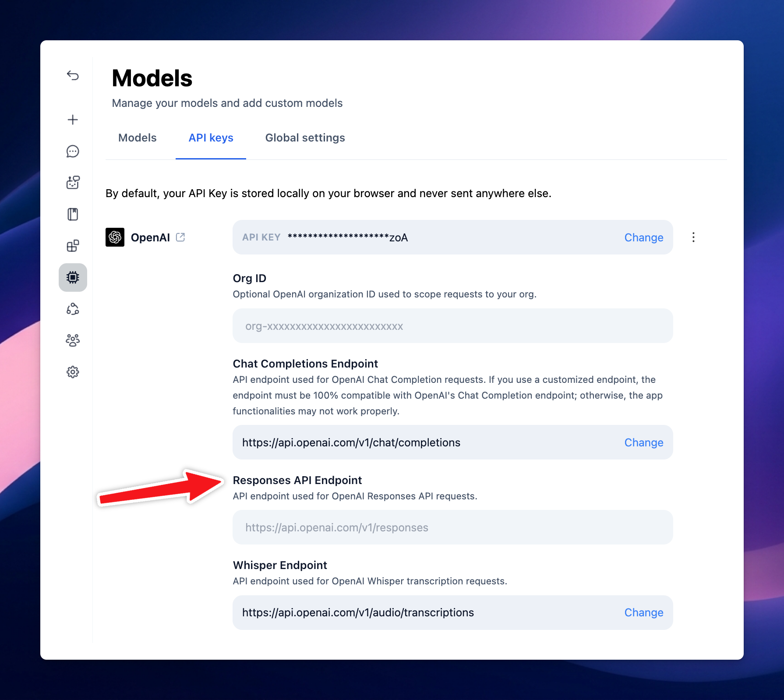Select the API keys tab

211,138
